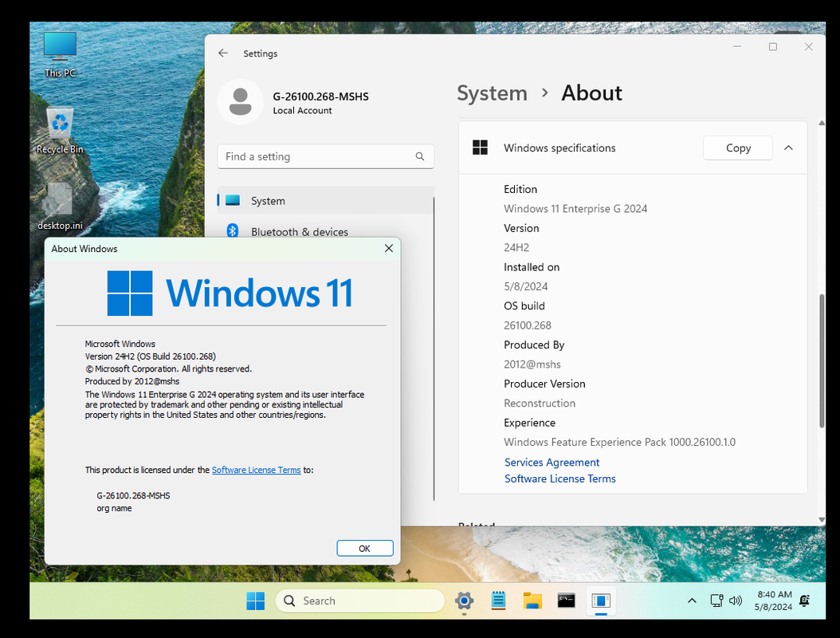
Task: Click the version value 24H2
Action: point(516,248)
